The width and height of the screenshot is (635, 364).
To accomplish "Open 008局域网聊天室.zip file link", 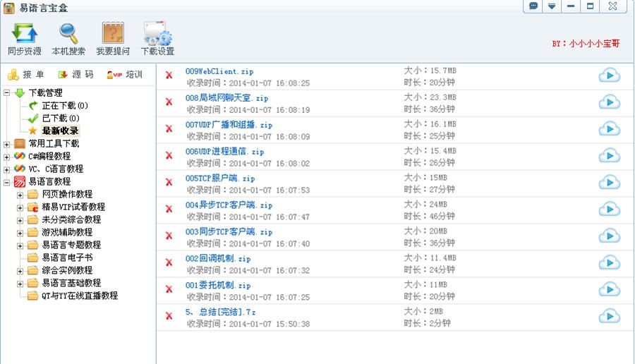I will pos(226,98).
